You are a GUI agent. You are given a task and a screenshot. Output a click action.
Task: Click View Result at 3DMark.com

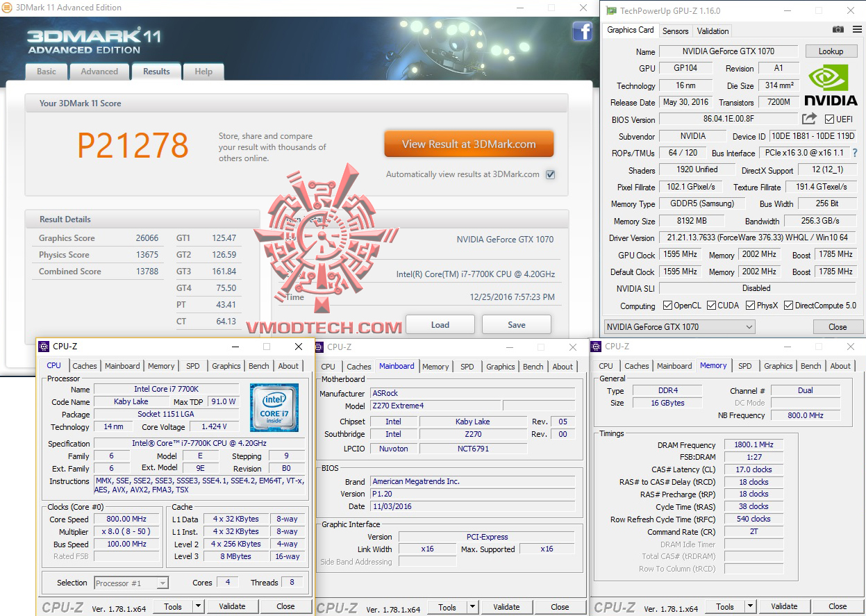(x=469, y=144)
